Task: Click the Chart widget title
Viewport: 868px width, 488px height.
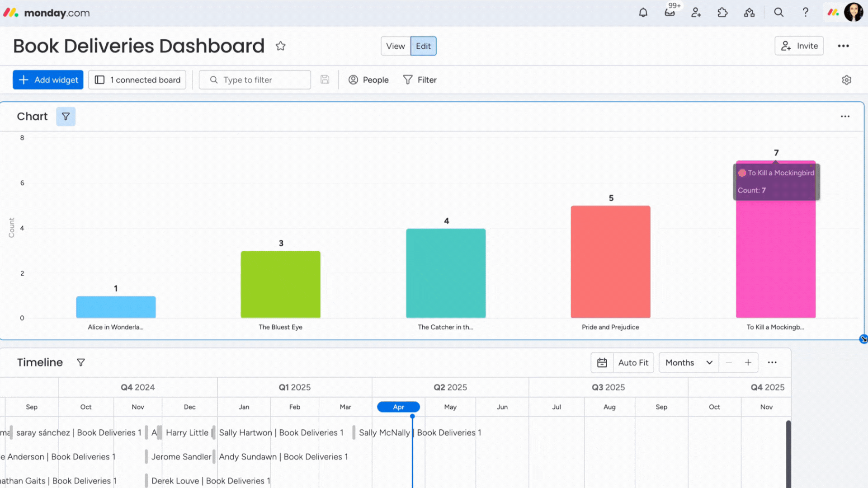Action: [x=32, y=117]
